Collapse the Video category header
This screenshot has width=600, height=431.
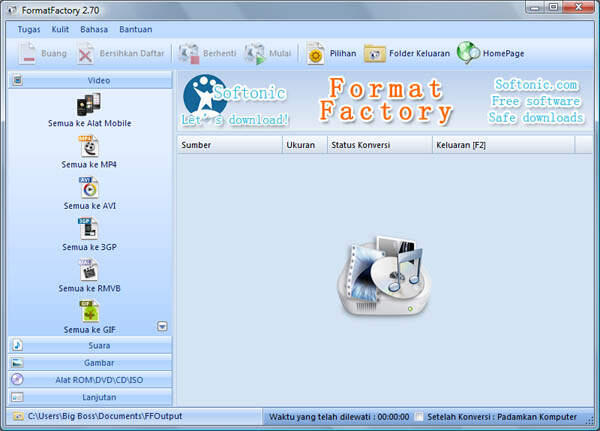[x=90, y=80]
